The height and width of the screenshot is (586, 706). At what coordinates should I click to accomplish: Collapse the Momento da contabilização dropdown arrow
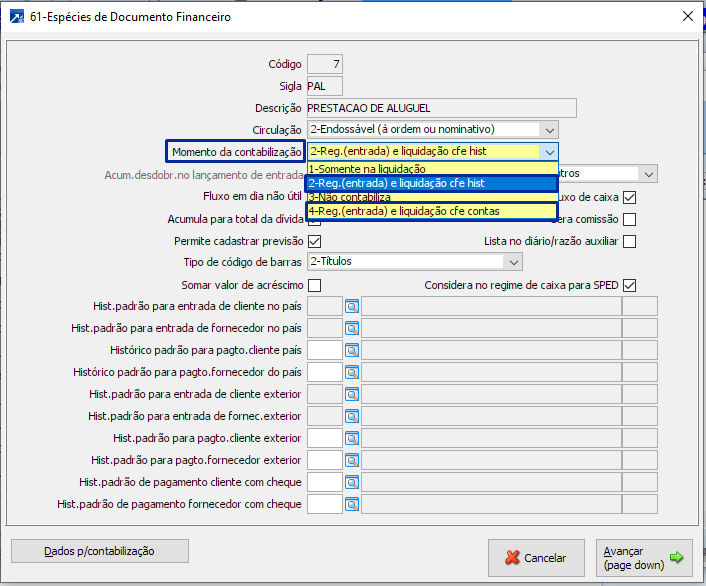click(x=549, y=152)
